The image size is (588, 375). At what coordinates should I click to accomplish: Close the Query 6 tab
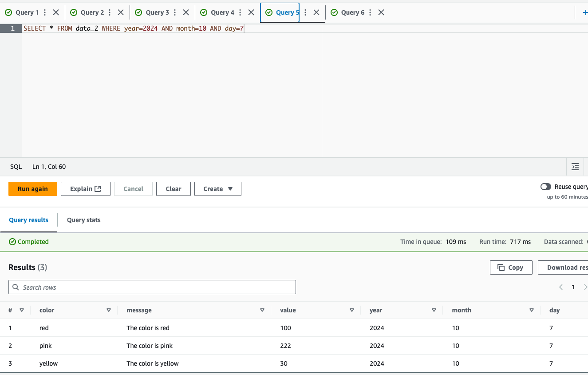[x=381, y=12]
